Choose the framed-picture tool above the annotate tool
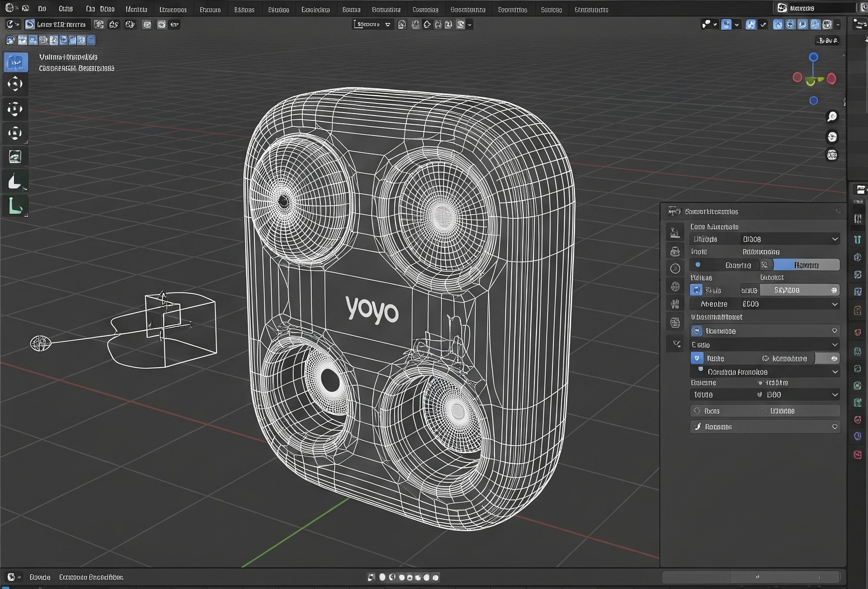This screenshot has height=589, width=868. pos(15,157)
